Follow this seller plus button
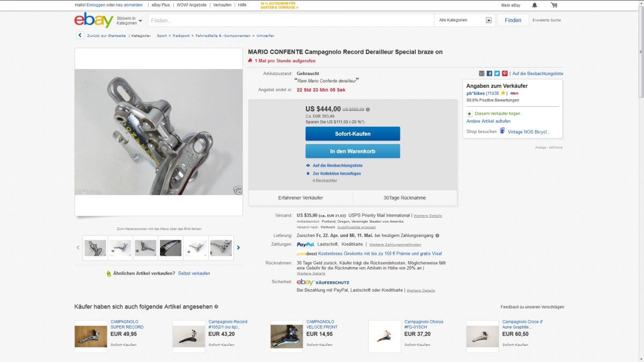Screen dimensions: 644x362 coord(470,114)
